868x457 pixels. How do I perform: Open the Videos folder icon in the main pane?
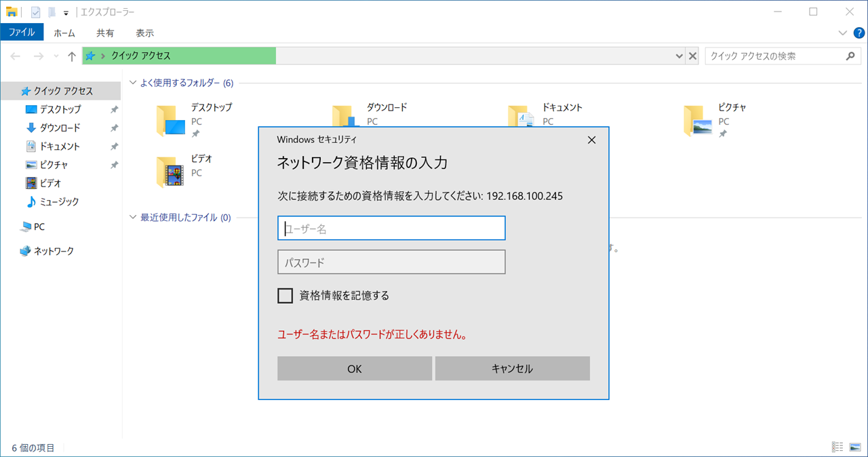(x=170, y=170)
